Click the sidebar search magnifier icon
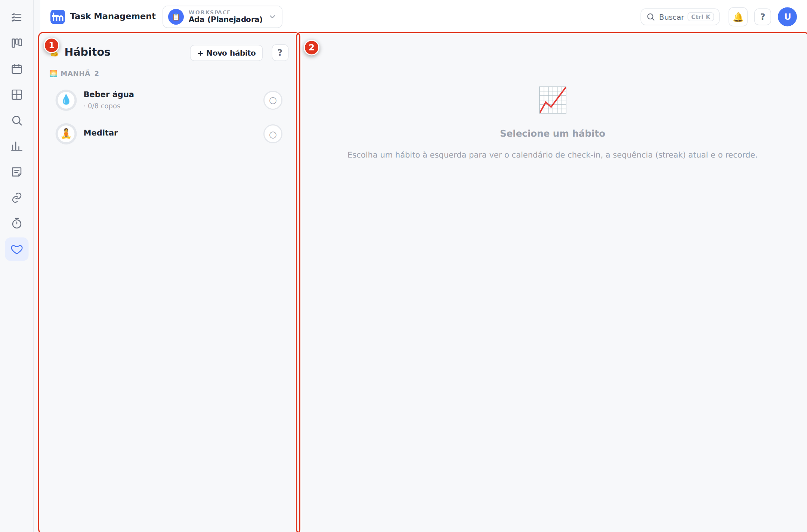 [x=17, y=121]
